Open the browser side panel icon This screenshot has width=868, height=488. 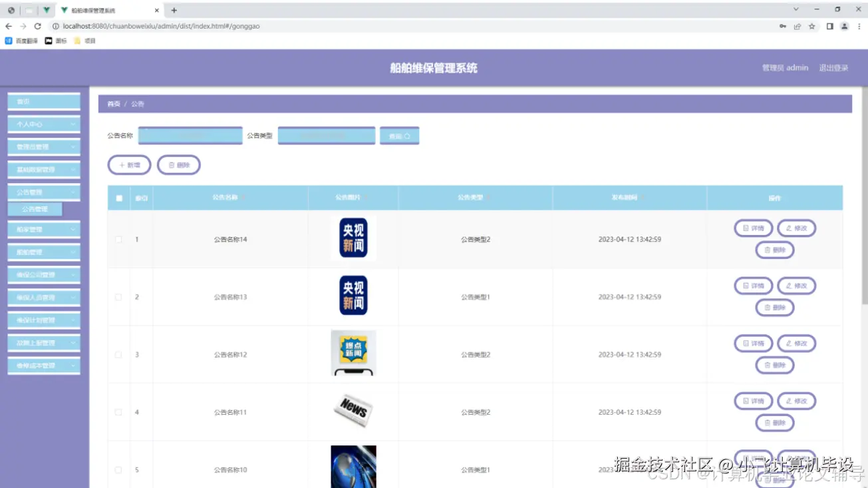(x=830, y=26)
